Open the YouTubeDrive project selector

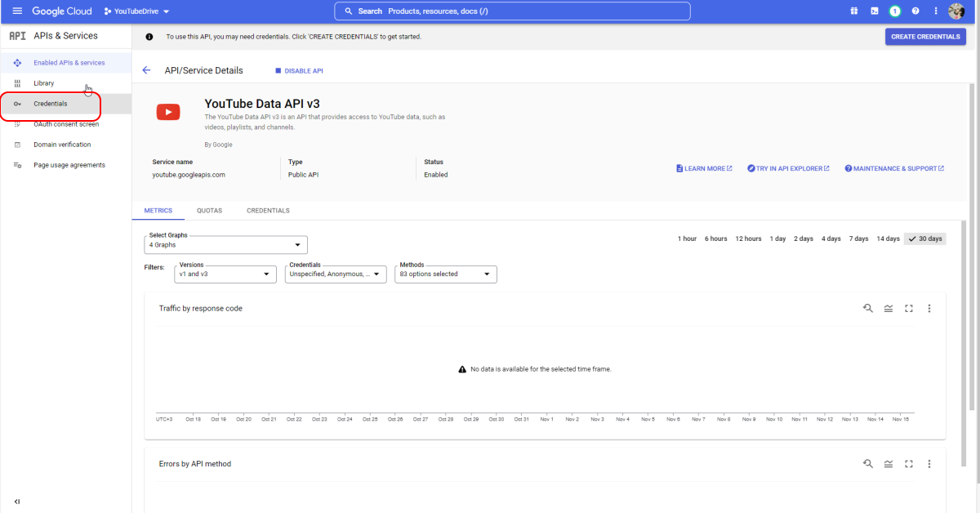[136, 11]
